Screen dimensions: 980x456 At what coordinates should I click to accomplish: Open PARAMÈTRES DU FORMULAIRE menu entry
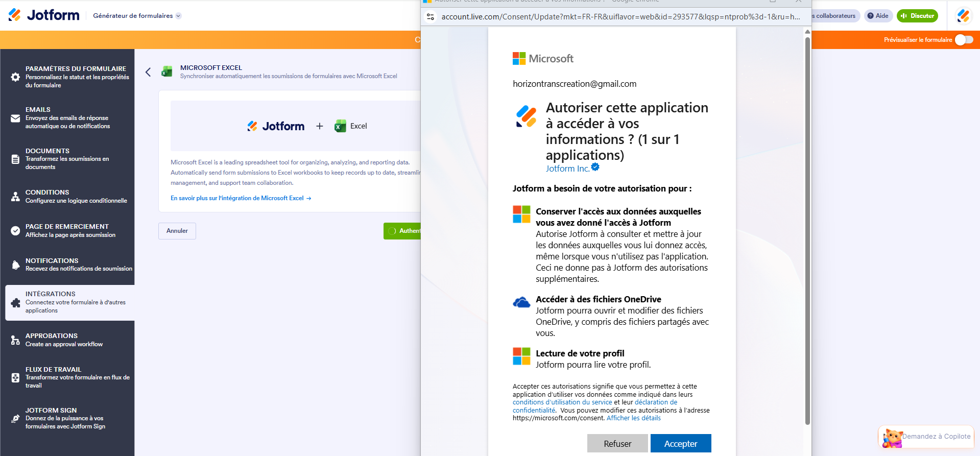click(x=67, y=77)
